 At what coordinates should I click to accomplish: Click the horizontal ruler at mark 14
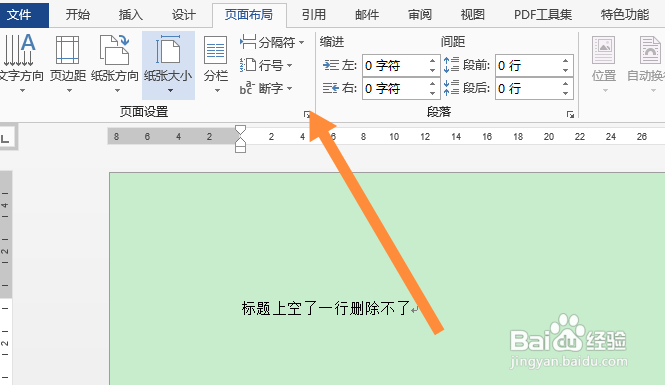tap(456, 137)
